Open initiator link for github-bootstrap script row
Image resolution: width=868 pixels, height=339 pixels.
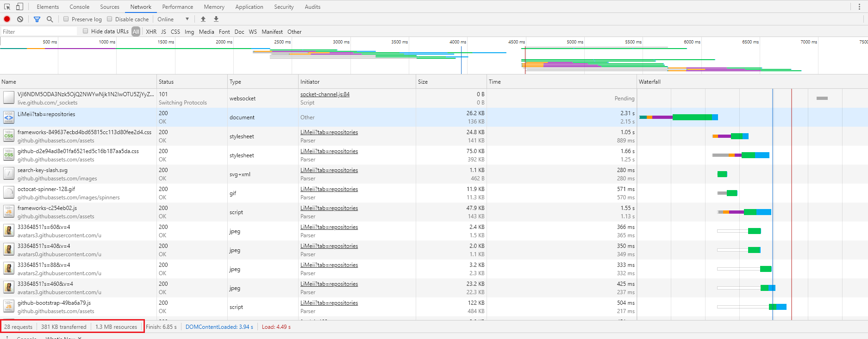329,302
